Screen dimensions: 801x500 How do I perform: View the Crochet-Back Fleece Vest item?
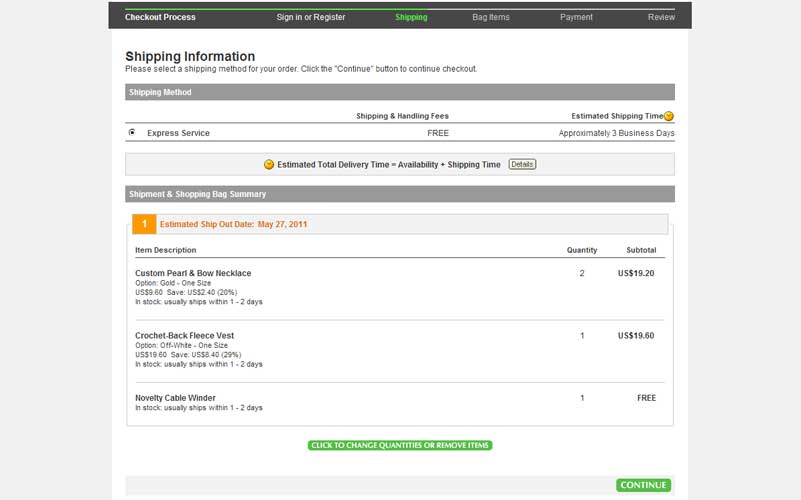click(x=184, y=335)
